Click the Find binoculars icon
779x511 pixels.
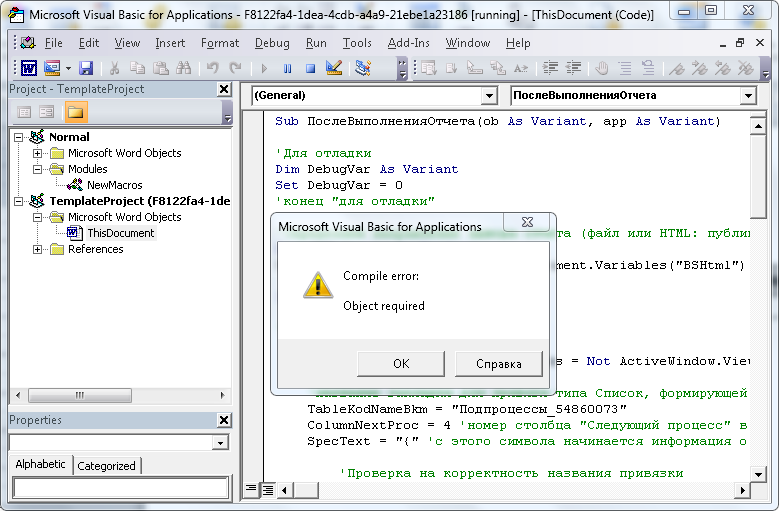(184, 68)
